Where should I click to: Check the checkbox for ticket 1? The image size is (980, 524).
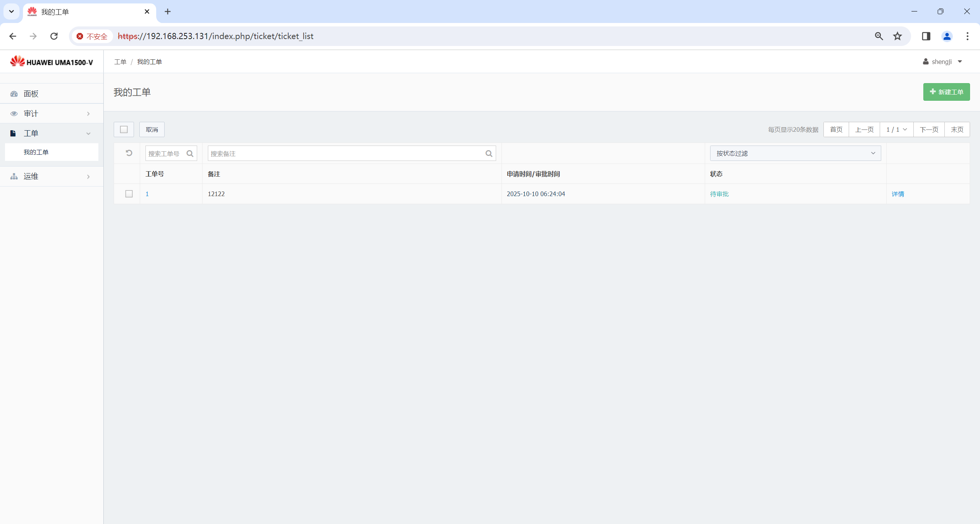(129, 194)
